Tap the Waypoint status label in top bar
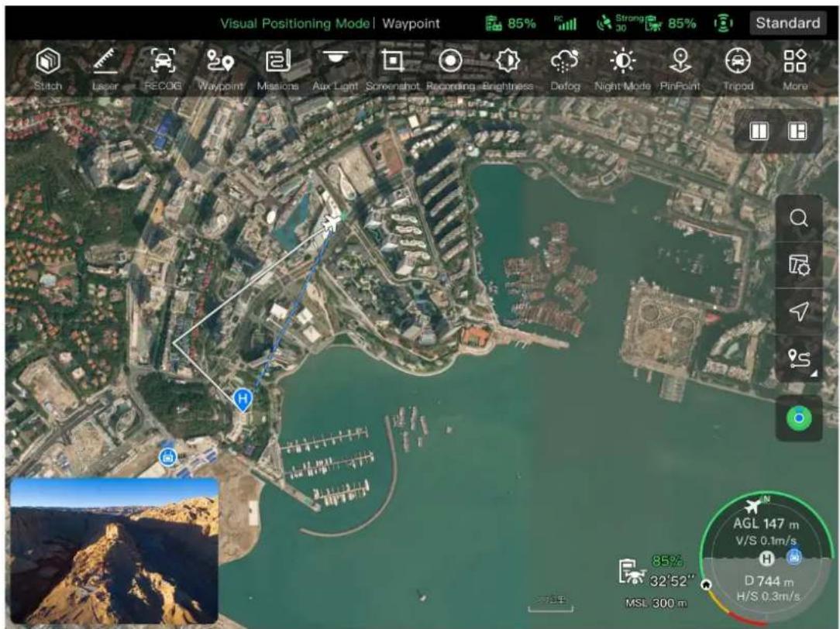The width and height of the screenshot is (840, 629). pyautogui.click(x=411, y=23)
